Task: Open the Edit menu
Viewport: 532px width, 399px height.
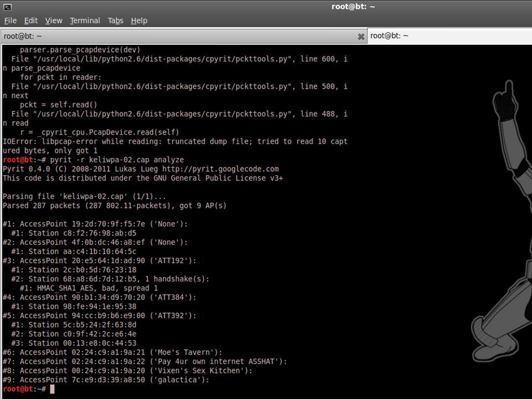Action: point(31,21)
